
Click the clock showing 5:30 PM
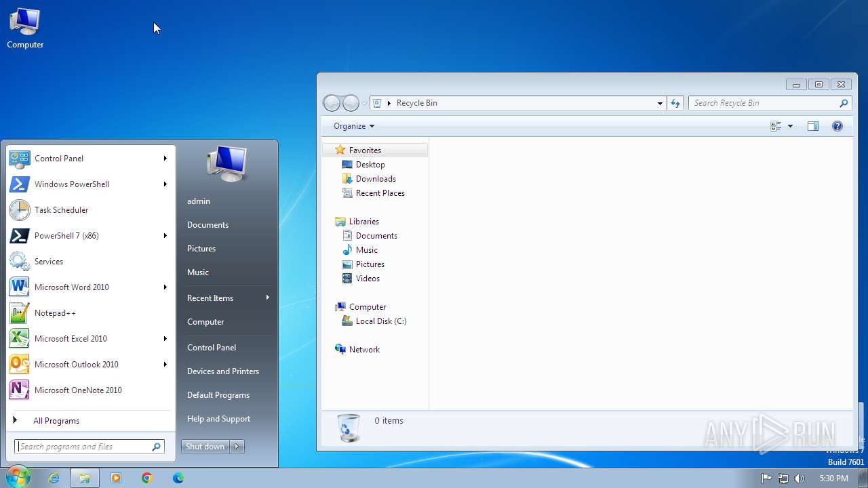(x=833, y=479)
